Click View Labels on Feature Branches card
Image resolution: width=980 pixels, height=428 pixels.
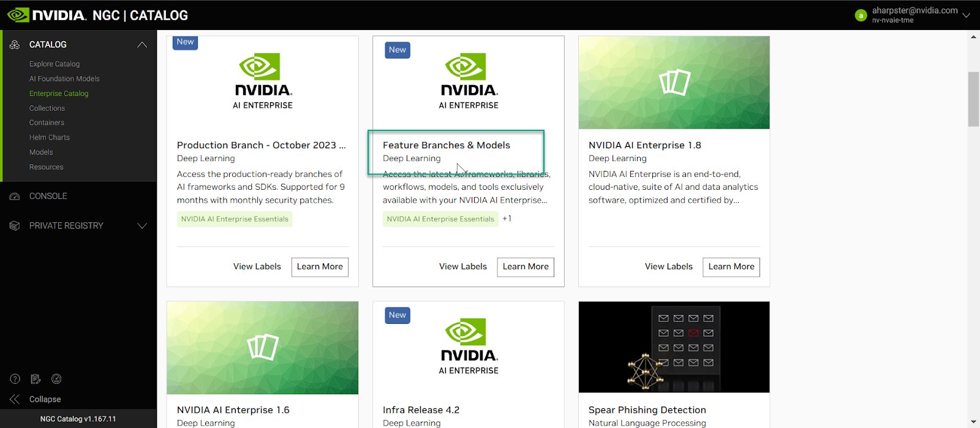[x=463, y=266]
